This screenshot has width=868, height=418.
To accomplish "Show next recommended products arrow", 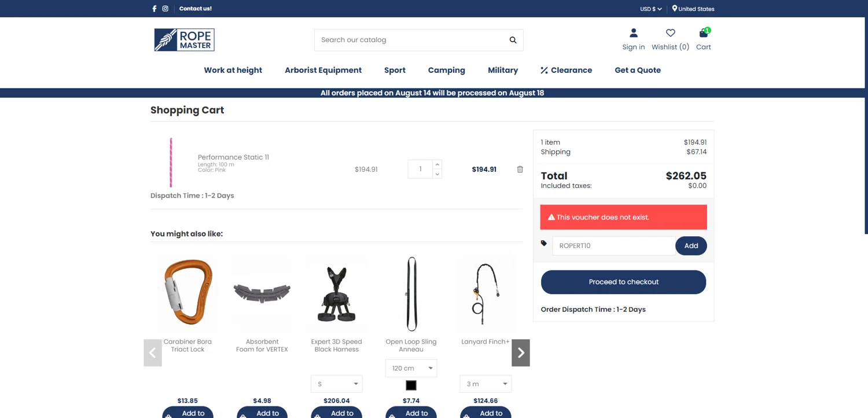I will (x=521, y=353).
